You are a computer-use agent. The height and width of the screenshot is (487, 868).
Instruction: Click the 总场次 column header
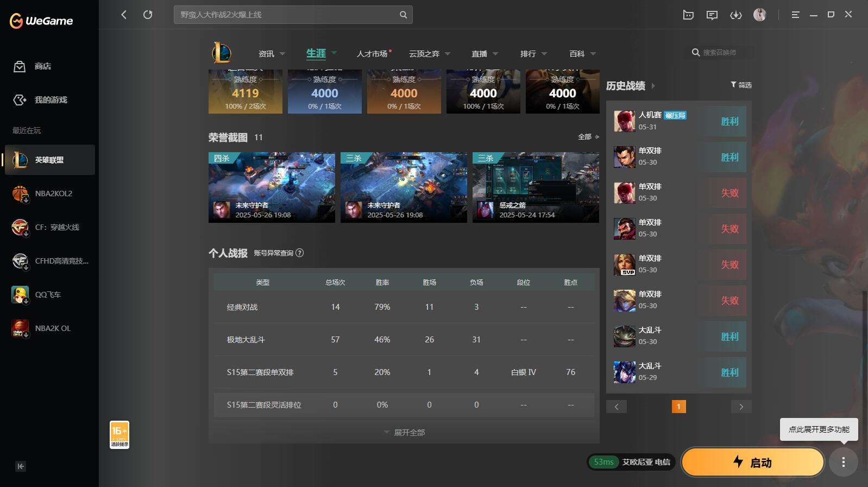(x=335, y=283)
